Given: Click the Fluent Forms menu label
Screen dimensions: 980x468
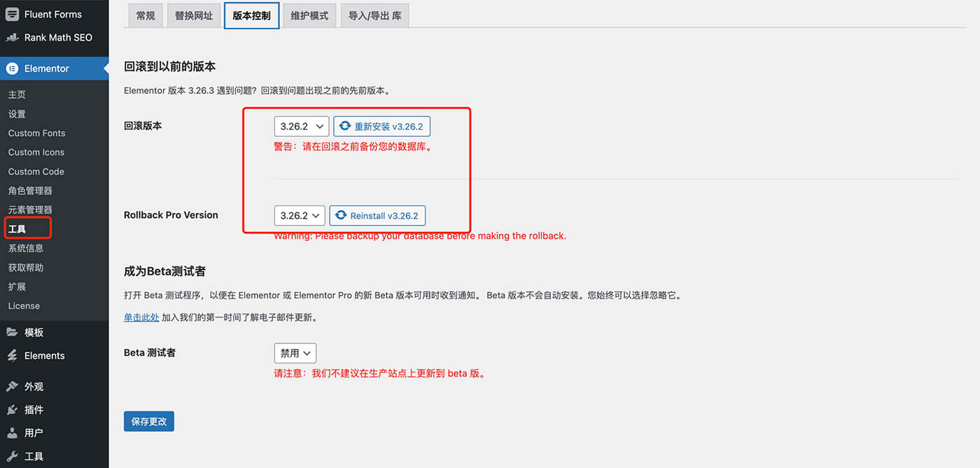Looking at the screenshot, I should [53, 14].
